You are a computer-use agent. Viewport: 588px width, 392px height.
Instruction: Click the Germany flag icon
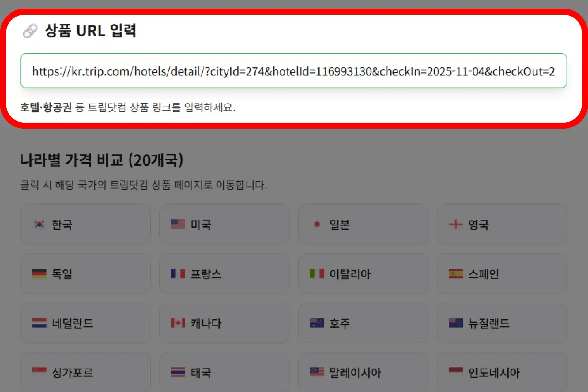(x=39, y=274)
